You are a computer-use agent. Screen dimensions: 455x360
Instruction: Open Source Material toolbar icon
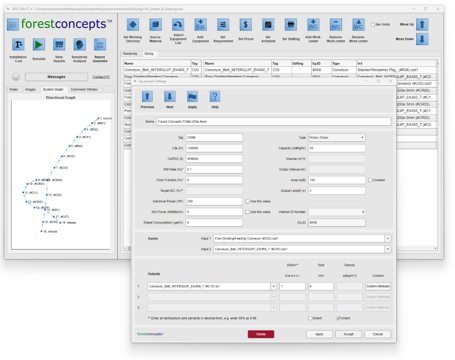coord(155,25)
